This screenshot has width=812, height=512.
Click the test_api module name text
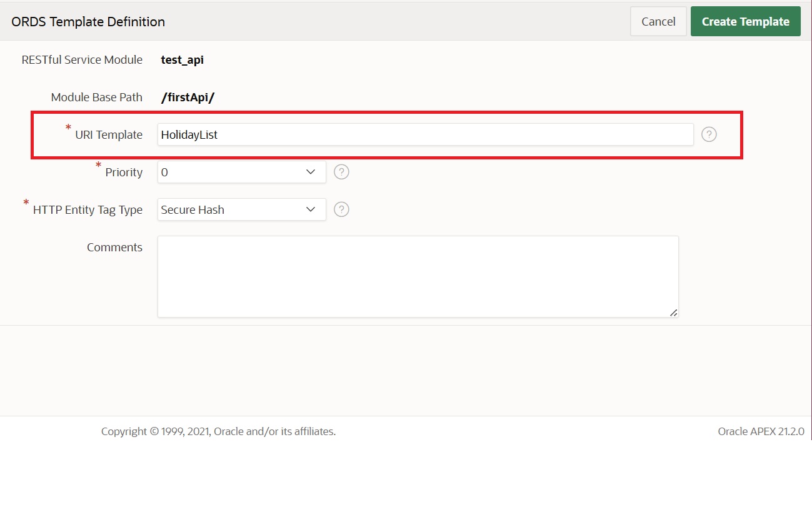[x=182, y=60]
